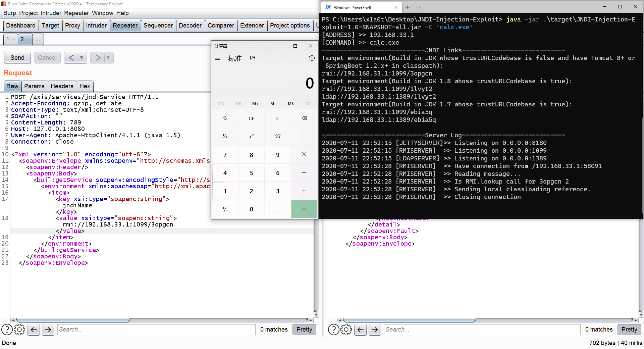Open the Project menu
Screen dimensions: 644x349
point(29,13)
